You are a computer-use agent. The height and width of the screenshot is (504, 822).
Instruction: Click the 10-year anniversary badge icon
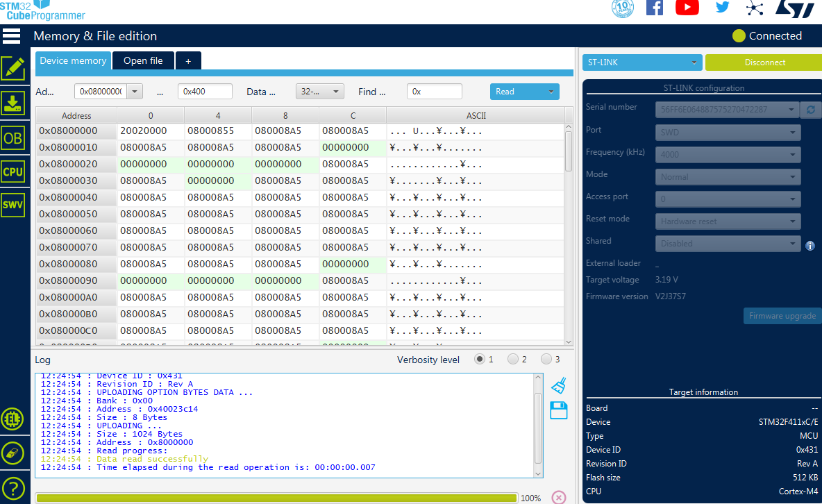point(623,8)
